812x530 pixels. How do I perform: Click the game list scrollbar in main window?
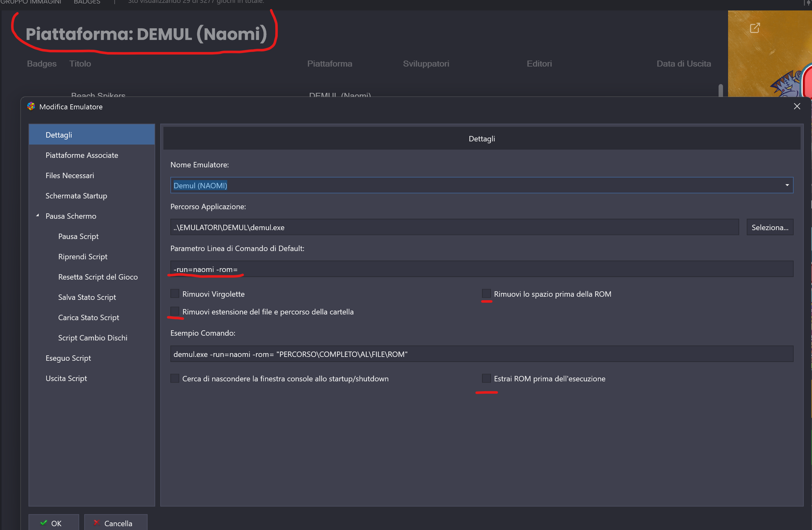720,90
